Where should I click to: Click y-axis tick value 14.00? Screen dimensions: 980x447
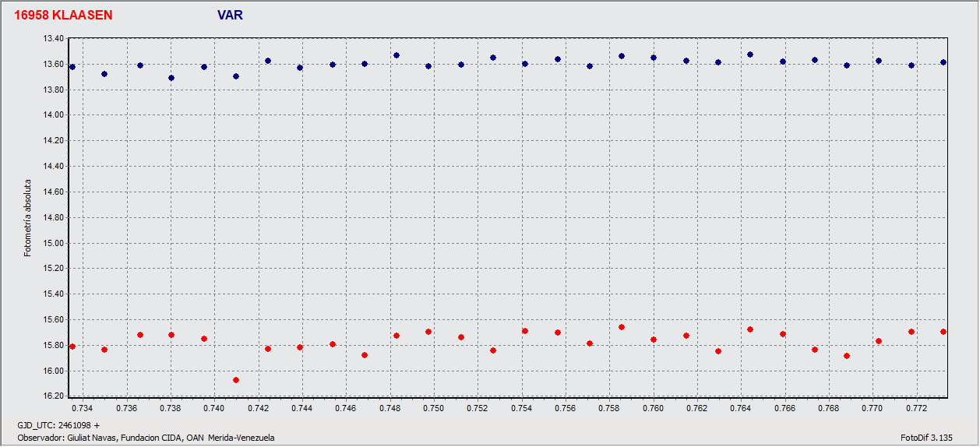click(x=53, y=115)
